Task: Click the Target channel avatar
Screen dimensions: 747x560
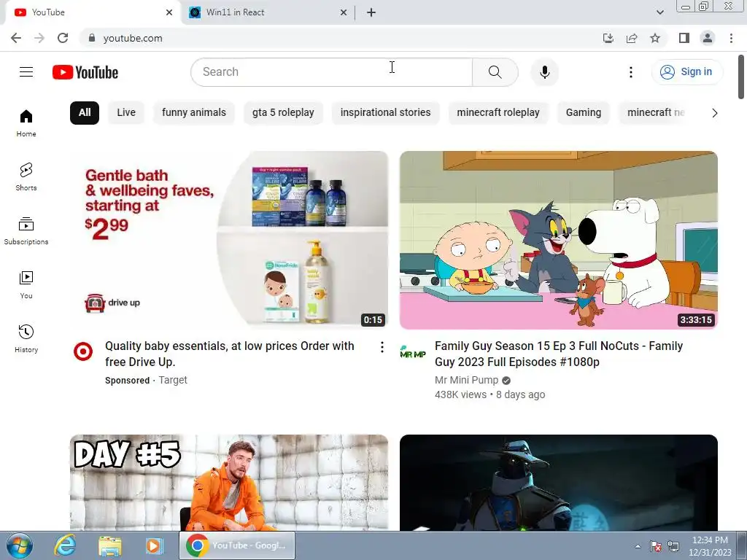Action: point(83,351)
